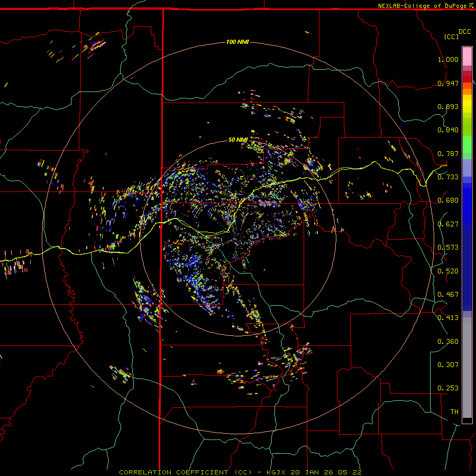The height and width of the screenshot is (476, 476).
Task: Click the 0.253 scale value
Action: [448, 388]
